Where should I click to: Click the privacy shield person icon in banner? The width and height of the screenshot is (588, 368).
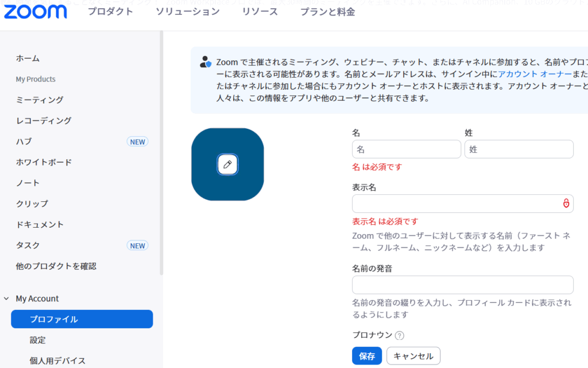[206, 62]
